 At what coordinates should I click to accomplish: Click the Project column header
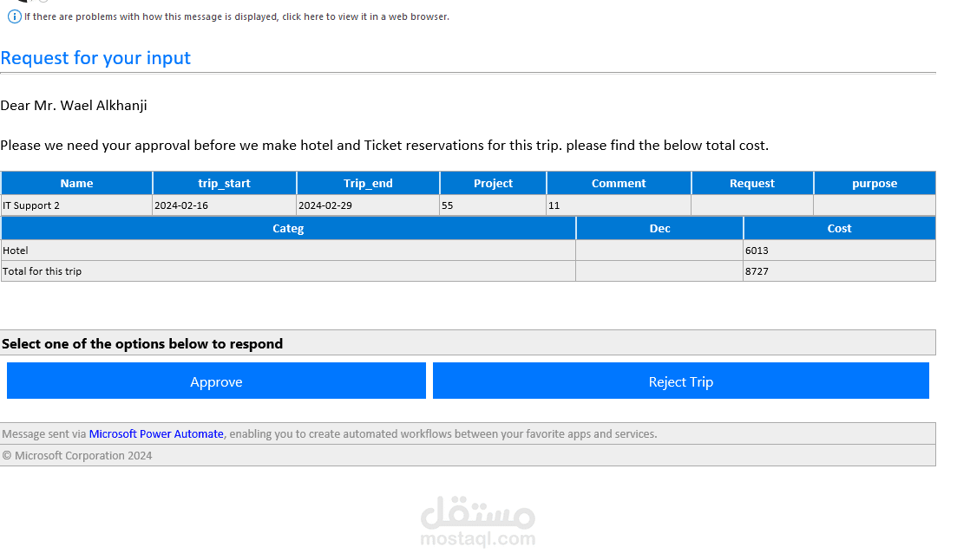pos(493,183)
